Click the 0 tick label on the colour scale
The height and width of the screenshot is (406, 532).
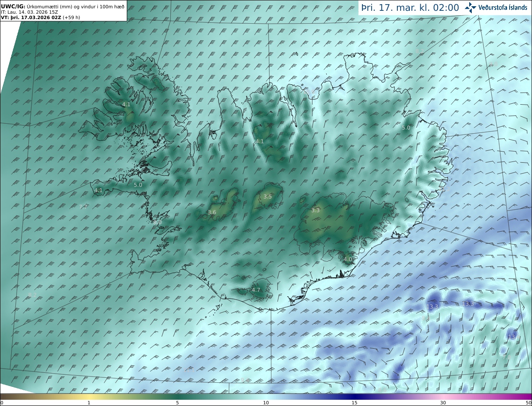(x=2, y=403)
